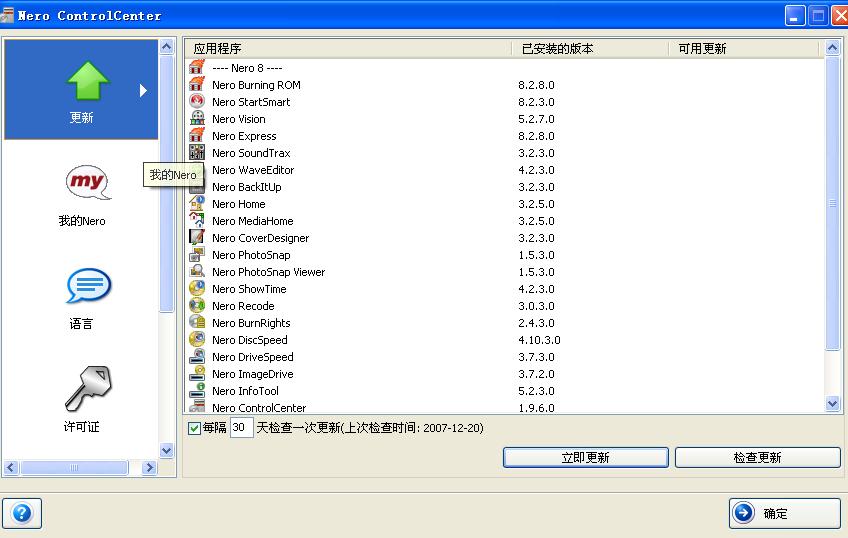Expand the white arrow beside 更新
848x538 pixels.
pyautogui.click(x=143, y=90)
